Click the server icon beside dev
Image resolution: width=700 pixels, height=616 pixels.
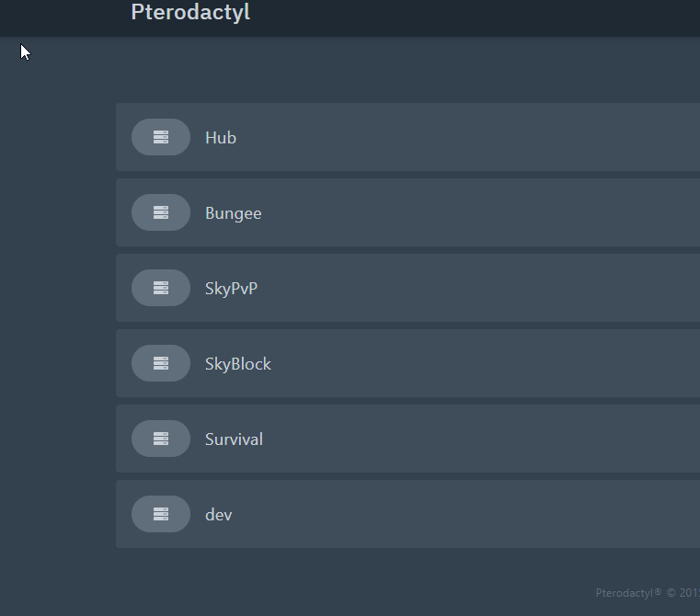point(161,514)
